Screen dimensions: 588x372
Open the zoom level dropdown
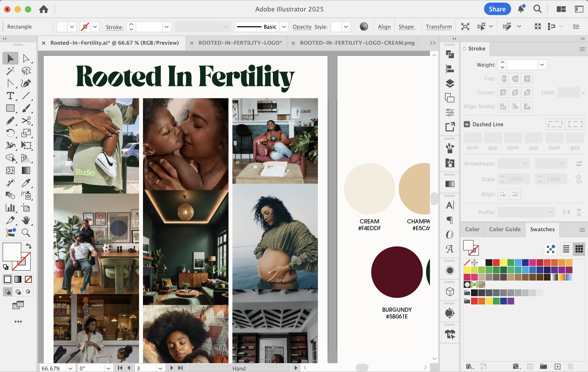point(70,368)
